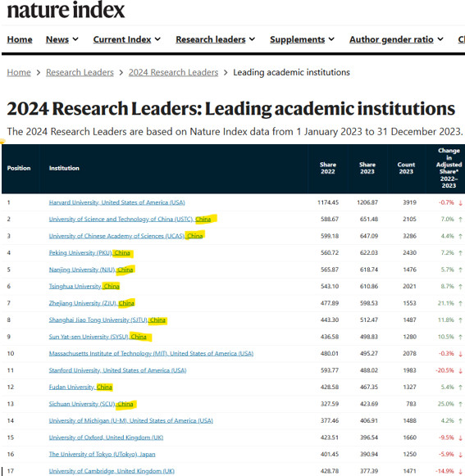Click red down arrow in Oxford row

click(460, 437)
